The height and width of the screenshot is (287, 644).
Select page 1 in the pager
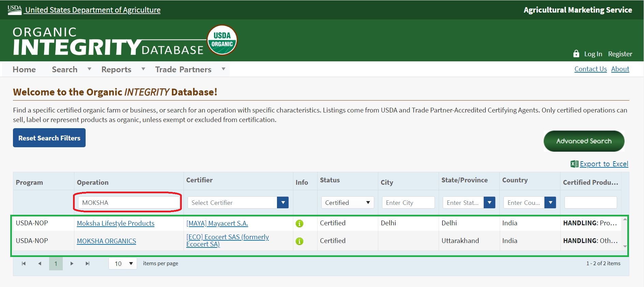tap(56, 263)
